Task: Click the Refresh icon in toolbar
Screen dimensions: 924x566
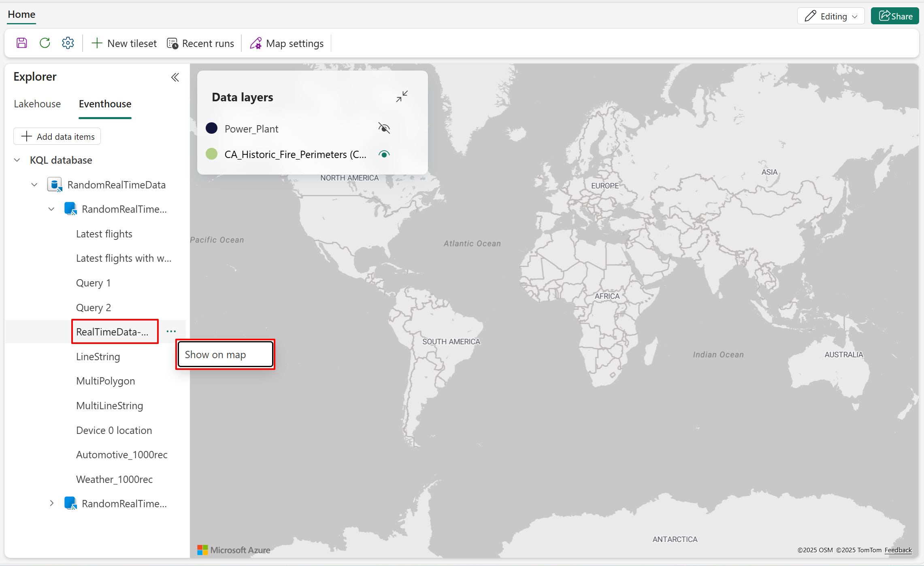Action: point(45,43)
